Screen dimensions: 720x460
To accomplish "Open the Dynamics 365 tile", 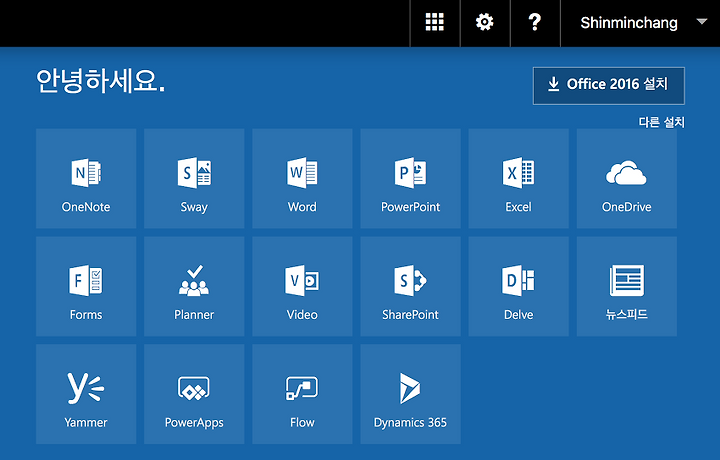I will (x=411, y=394).
